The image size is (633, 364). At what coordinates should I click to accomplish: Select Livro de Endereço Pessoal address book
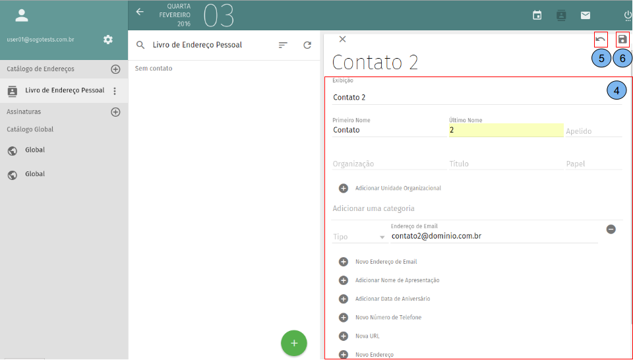(x=64, y=90)
